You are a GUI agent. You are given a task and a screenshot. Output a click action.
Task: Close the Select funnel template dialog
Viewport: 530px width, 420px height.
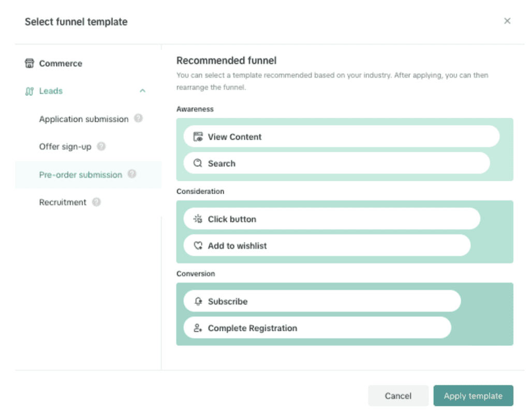(507, 21)
